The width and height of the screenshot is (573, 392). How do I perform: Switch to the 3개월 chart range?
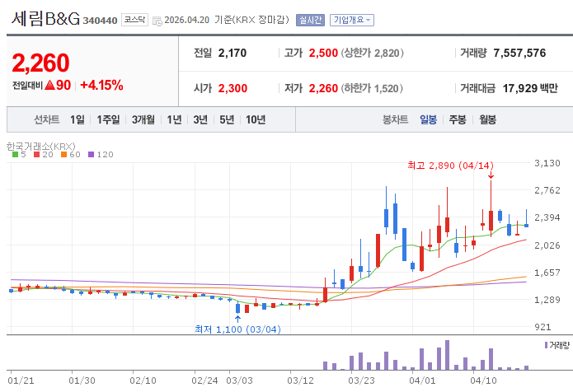tap(143, 119)
